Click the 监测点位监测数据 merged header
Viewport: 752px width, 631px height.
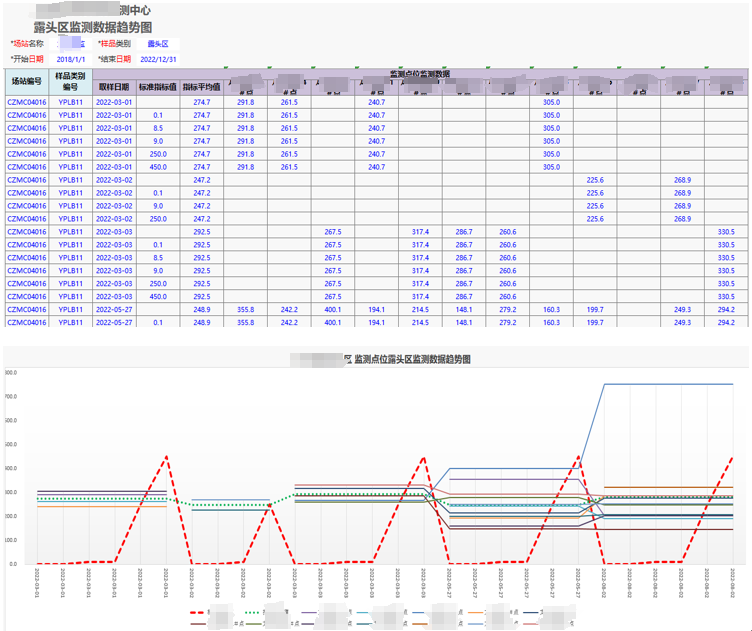pos(420,74)
